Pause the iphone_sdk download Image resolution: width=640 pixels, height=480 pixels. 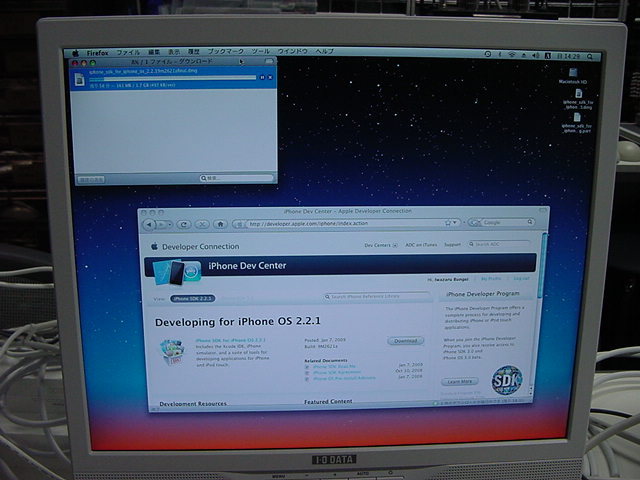click(x=262, y=77)
